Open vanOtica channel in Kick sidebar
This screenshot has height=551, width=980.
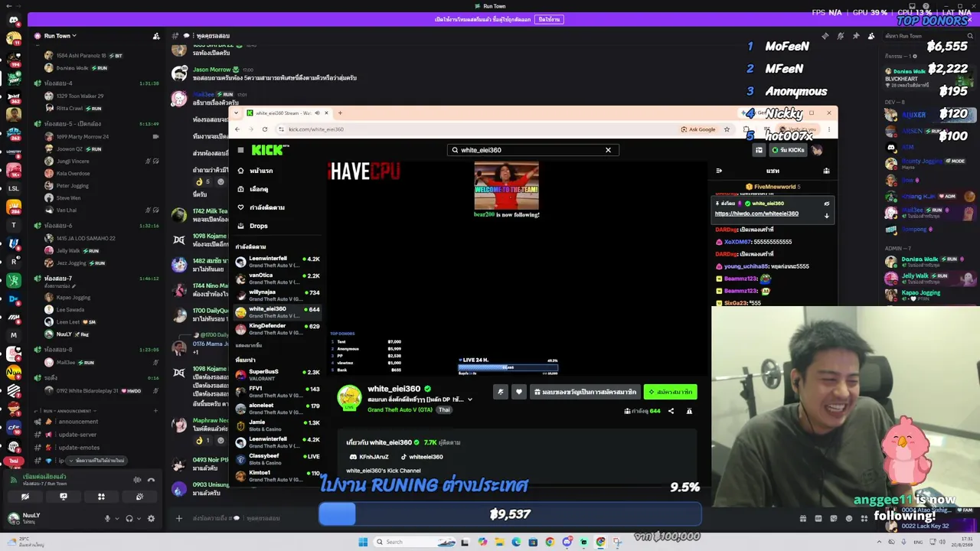click(x=278, y=279)
